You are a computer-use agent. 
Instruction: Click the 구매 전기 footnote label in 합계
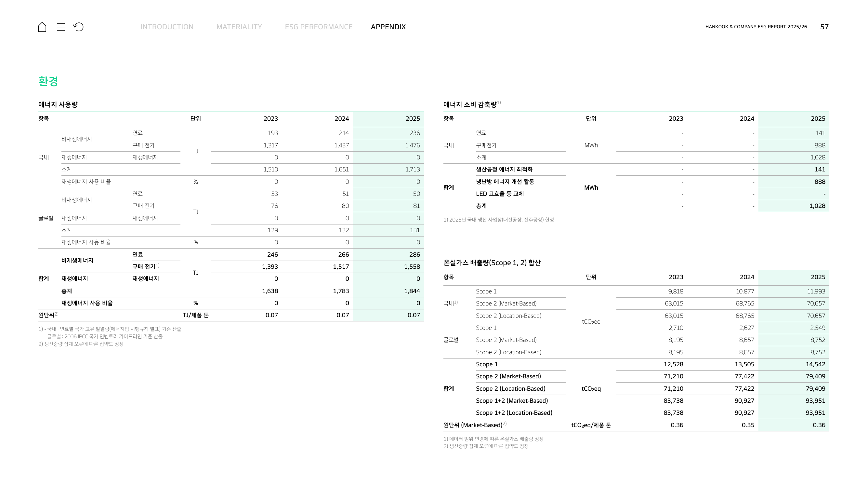click(x=146, y=266)
